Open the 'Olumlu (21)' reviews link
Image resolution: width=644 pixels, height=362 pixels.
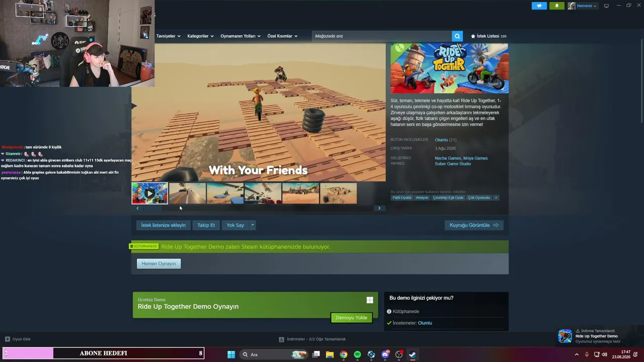(x=445, y=140)
